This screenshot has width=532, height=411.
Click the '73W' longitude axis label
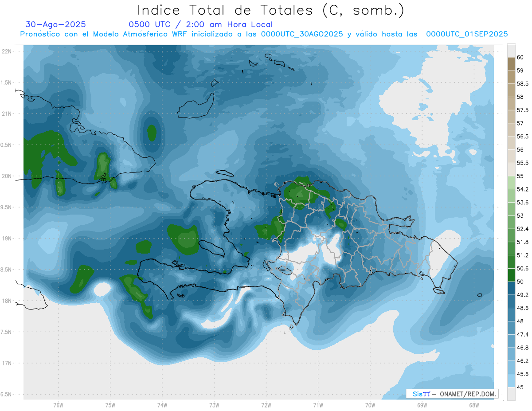tap(214, 405)
